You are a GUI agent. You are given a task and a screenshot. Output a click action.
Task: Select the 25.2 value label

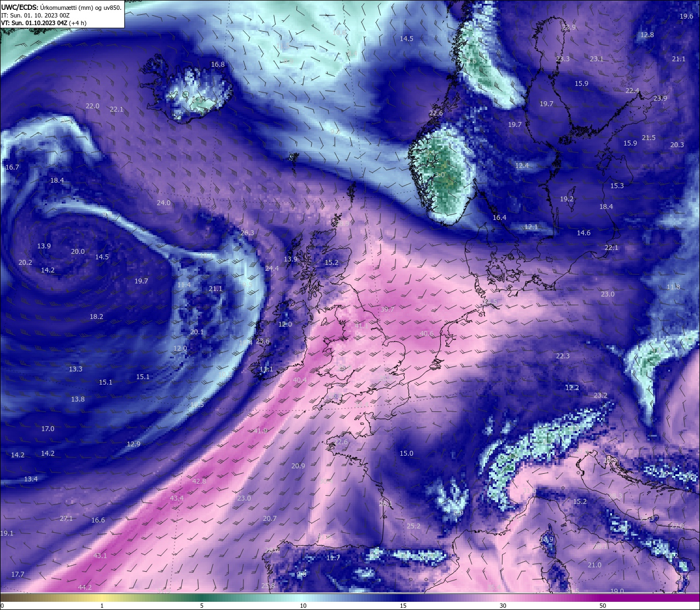[x=413, y=526]
